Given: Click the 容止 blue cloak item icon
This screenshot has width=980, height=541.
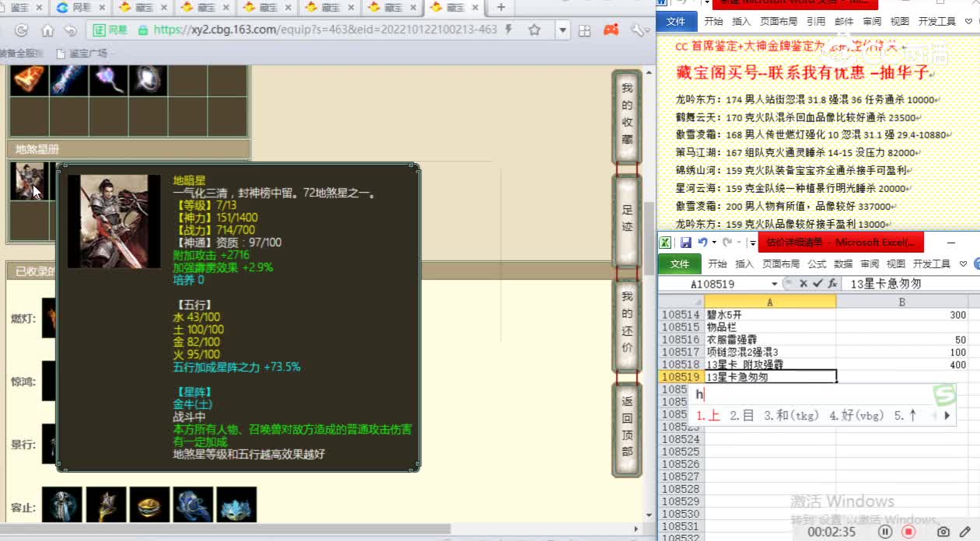Looking at the screenshot, I should tap(193, 506).
